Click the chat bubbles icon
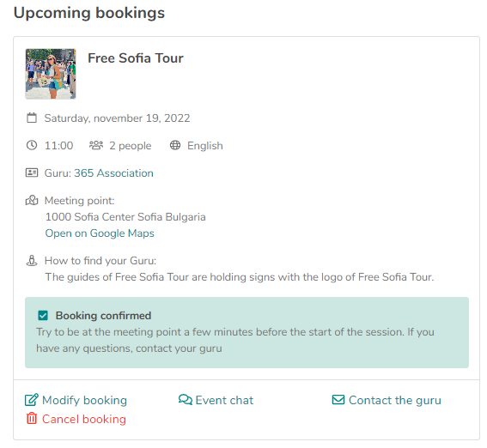 coord(186,399)
